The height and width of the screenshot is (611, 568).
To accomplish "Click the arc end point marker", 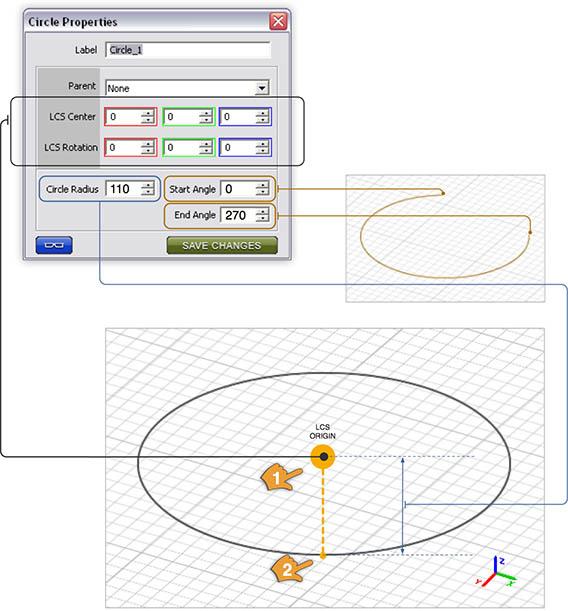I will pyautogui.click(x=530, y=233).
